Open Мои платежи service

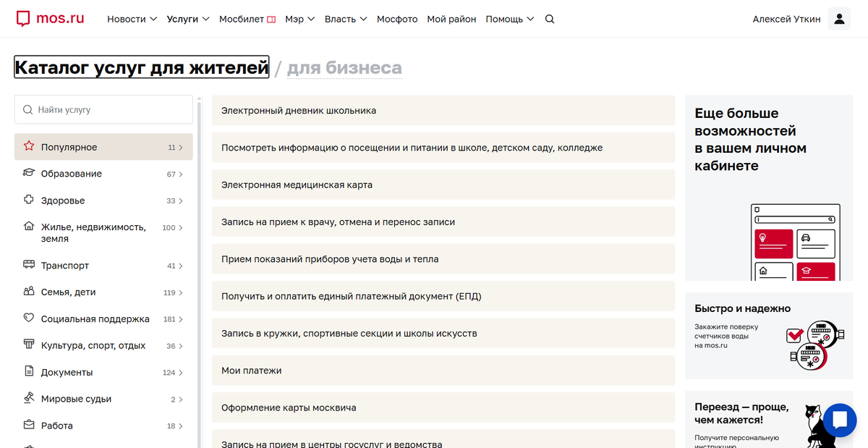(x=443, y=371)
